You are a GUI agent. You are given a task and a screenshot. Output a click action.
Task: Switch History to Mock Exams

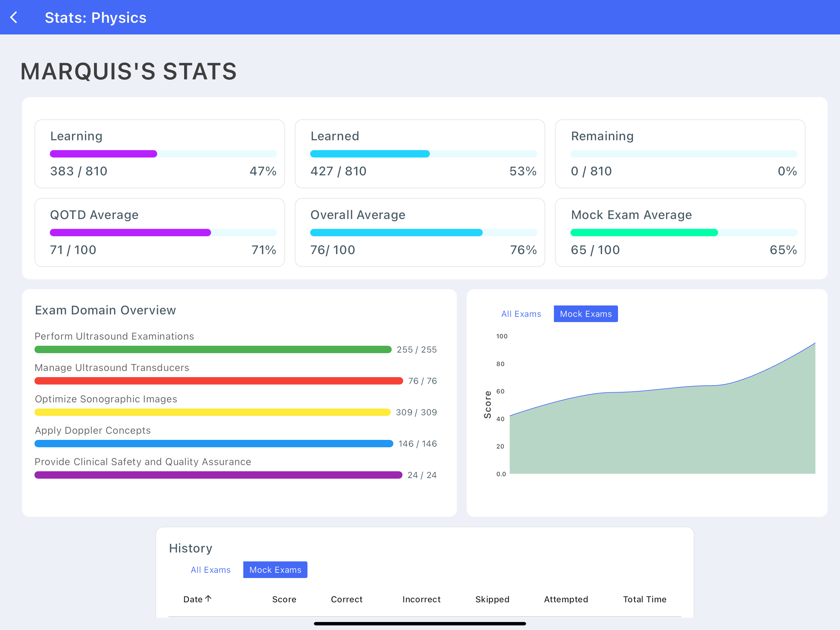pos(275,570)
